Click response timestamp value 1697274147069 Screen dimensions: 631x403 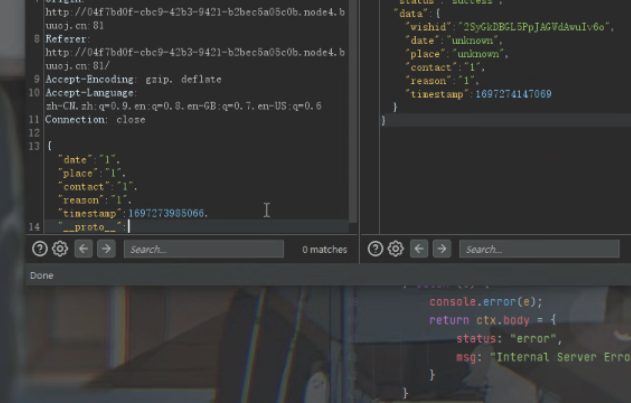pos(513,94)
